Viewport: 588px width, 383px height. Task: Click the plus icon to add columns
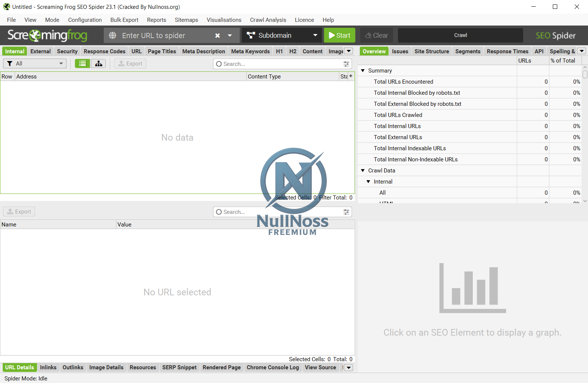tap(351, 76)
